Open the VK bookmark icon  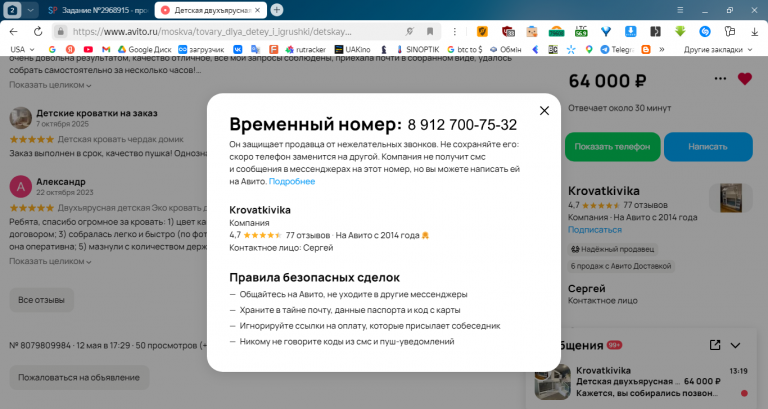coord(238,49)
